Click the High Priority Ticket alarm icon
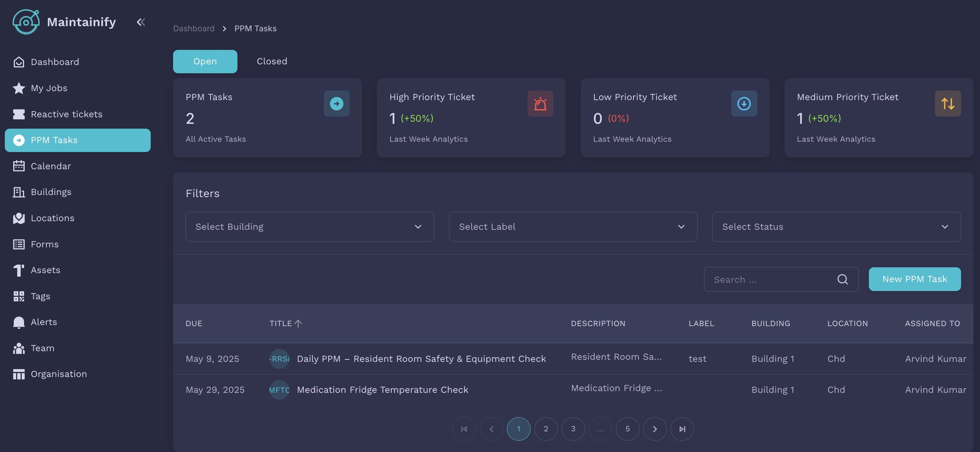980x452 pixels. [540, 104]
